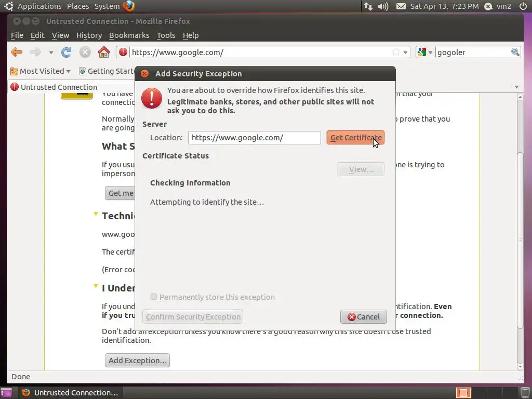Launch Firefox from the top panel icon

[x=129, y=6]
